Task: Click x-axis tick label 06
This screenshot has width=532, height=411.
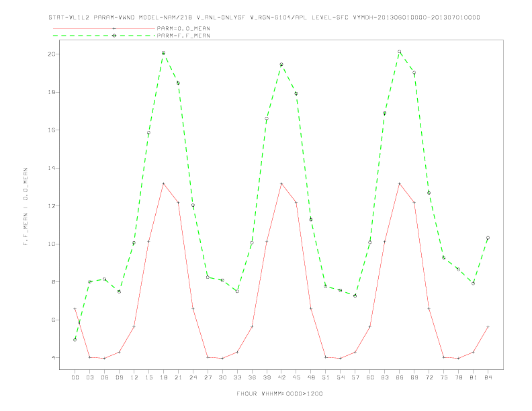Action: tap(105, 377)
